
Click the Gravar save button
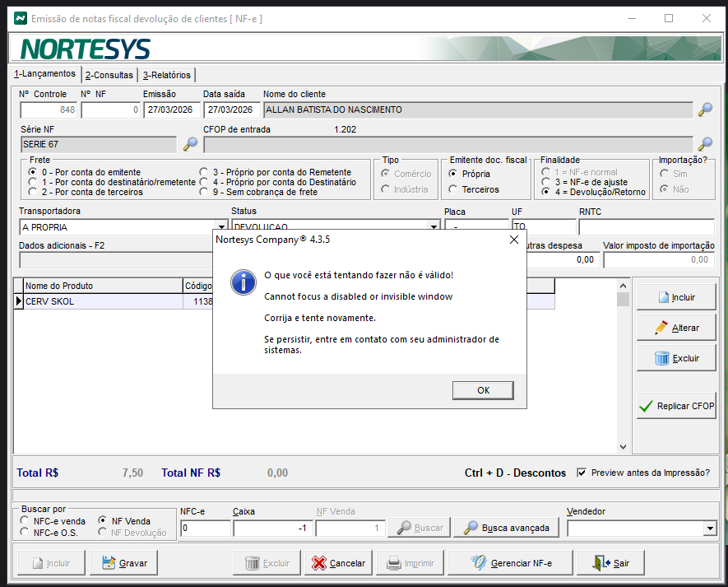point(124,563)
